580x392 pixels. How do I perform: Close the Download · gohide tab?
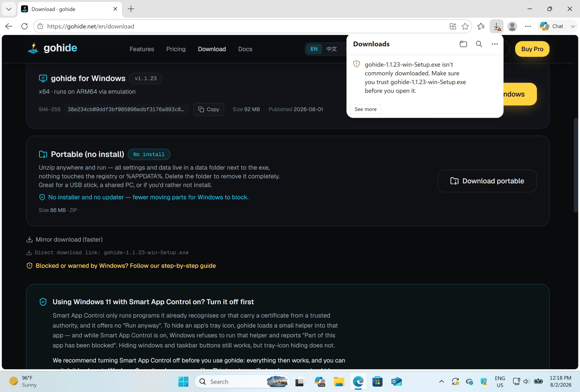(115, 9)
